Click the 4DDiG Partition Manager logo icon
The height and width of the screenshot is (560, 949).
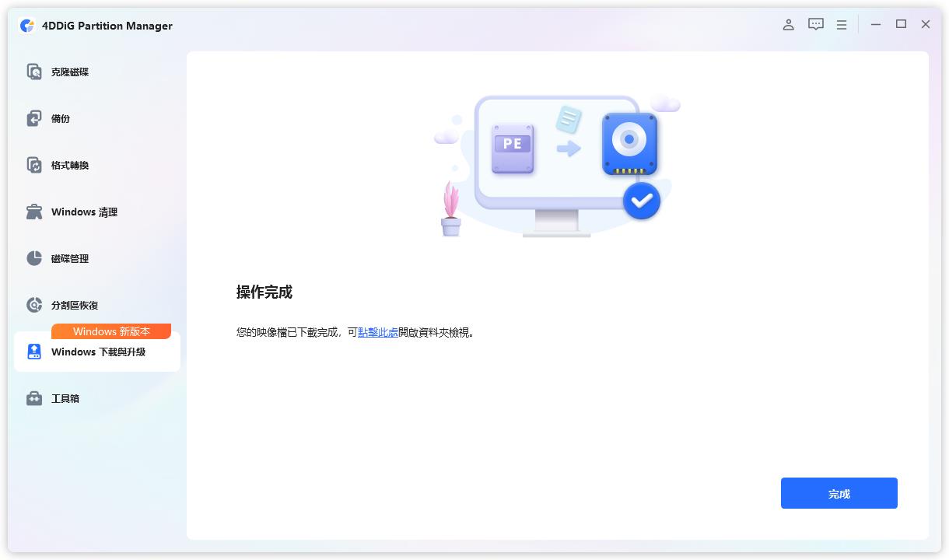tap(27, 26)
